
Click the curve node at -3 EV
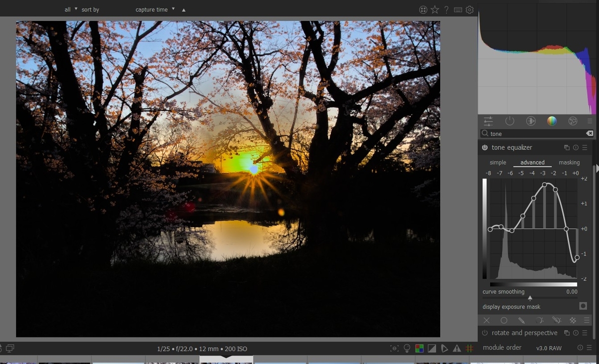click(x=545, y=184)
